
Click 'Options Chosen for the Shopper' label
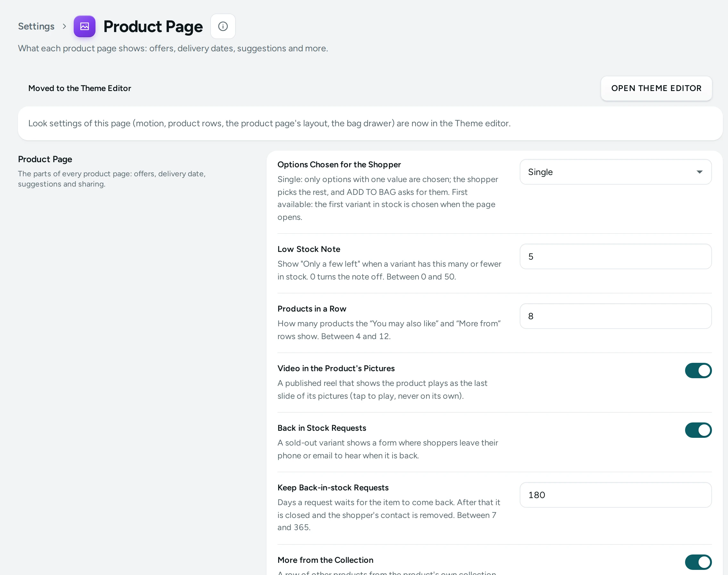point(339,165)
